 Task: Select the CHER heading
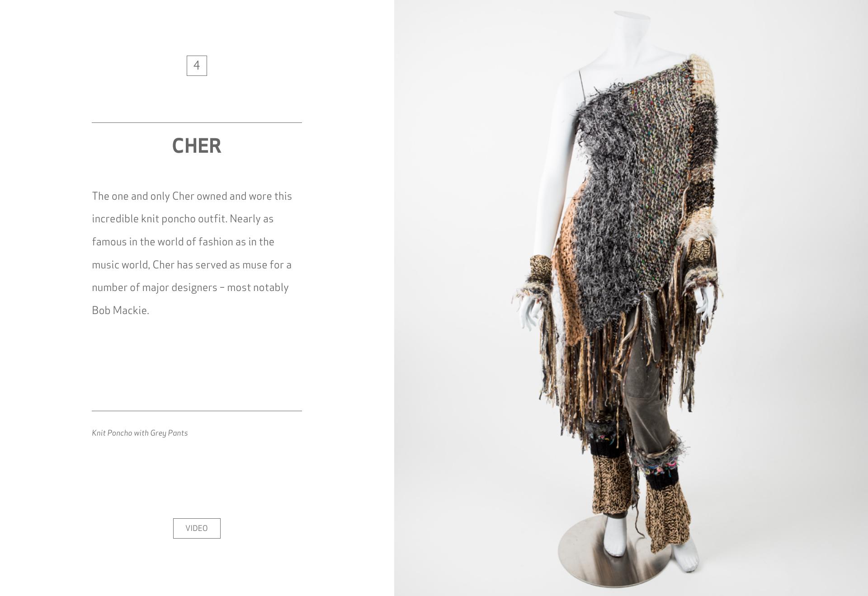pyautogui.click(x=197, y=145)
